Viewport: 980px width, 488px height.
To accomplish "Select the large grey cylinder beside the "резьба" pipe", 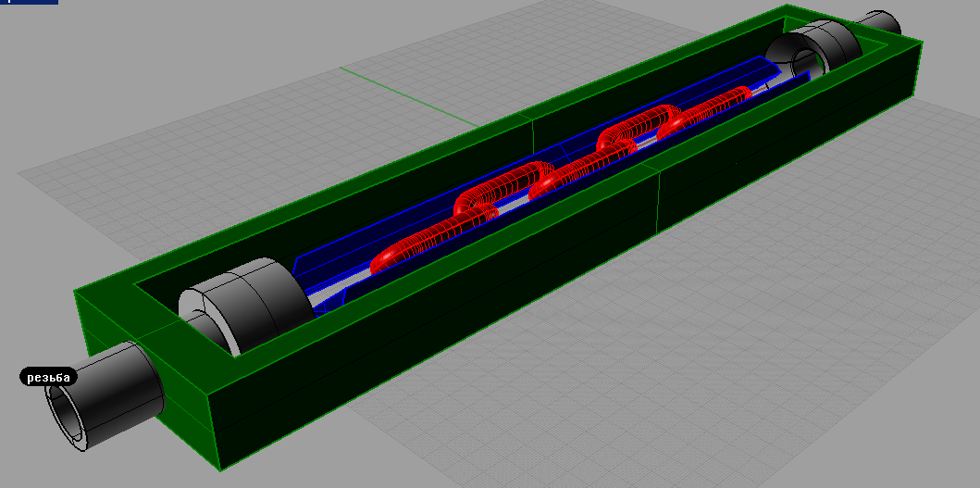I will pos(247,306).
